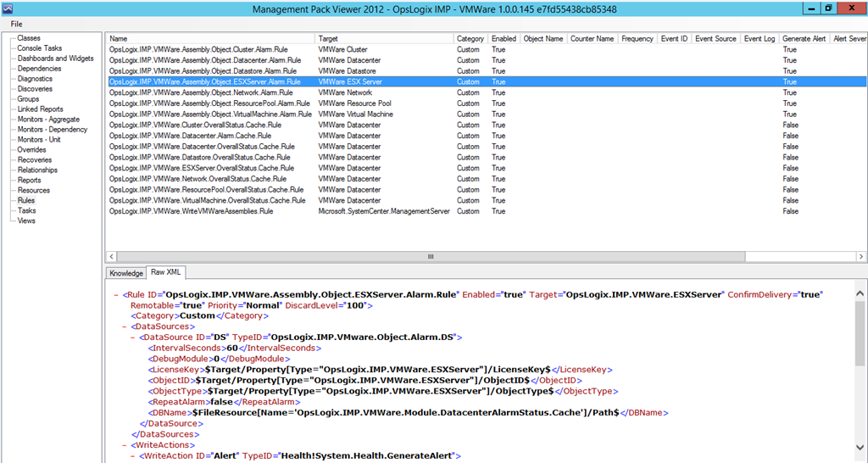Collapse the DataSources XML node
The height and width of the screenshot is (463, 868).
tap(125, 326)
